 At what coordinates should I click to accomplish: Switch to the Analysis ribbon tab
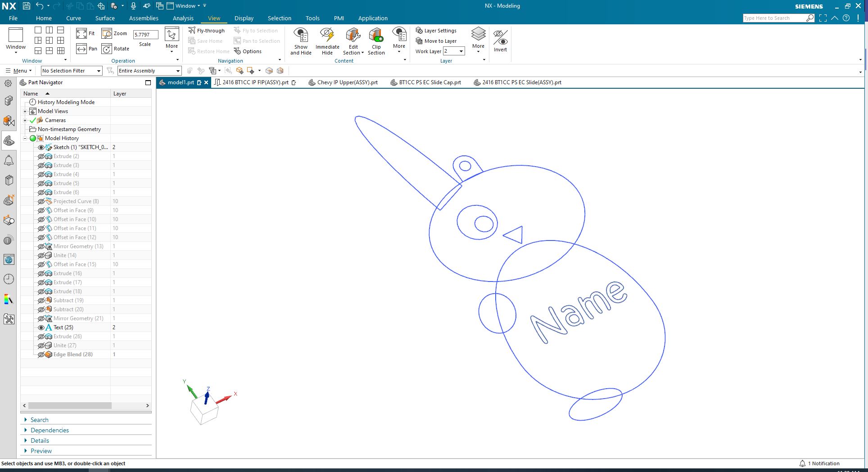tap(183, 18)
